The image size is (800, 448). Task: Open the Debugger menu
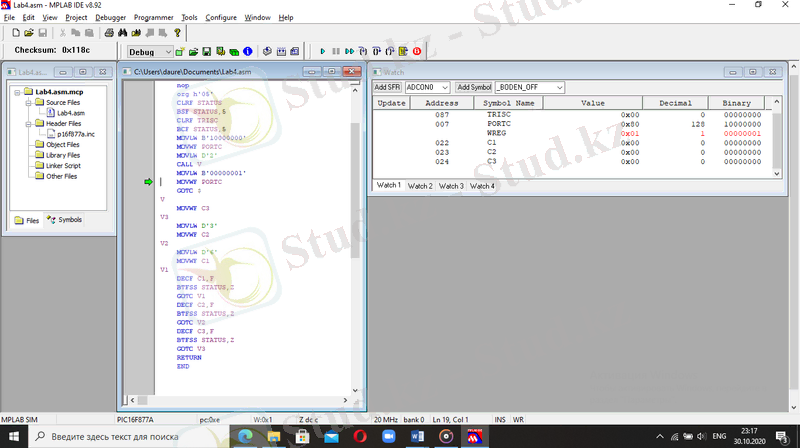click(110, 18)
